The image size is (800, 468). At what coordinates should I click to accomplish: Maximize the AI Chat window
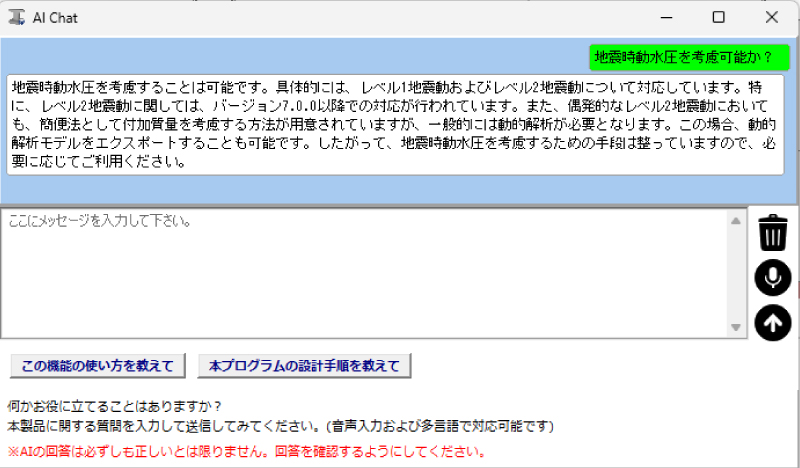tap(718, 17)
